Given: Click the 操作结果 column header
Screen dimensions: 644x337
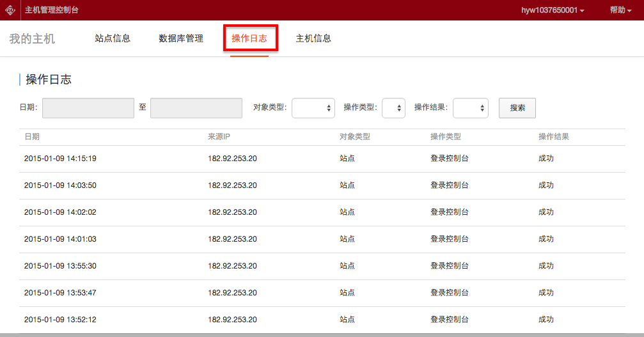Looking at the screenshot, I should pyautogui.click(x=554, y=137).
